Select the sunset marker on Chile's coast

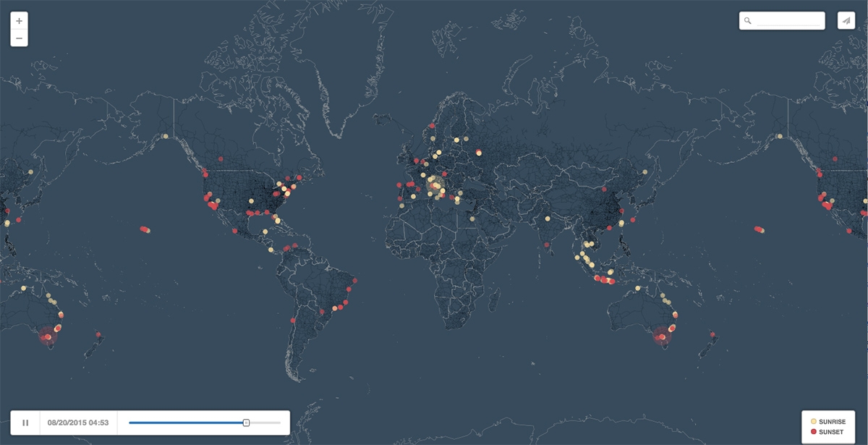pyautogui.click(x=293, y=320)
